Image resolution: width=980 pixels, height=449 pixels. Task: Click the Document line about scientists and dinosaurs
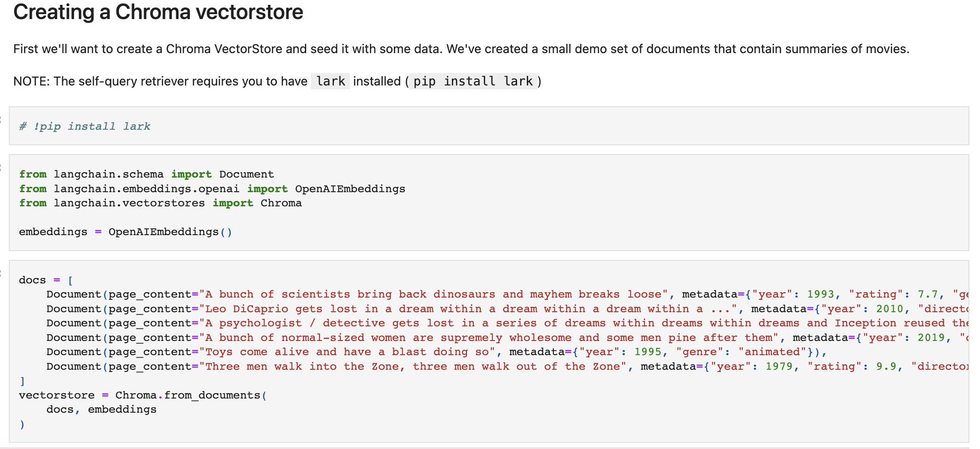click(507, 295)
